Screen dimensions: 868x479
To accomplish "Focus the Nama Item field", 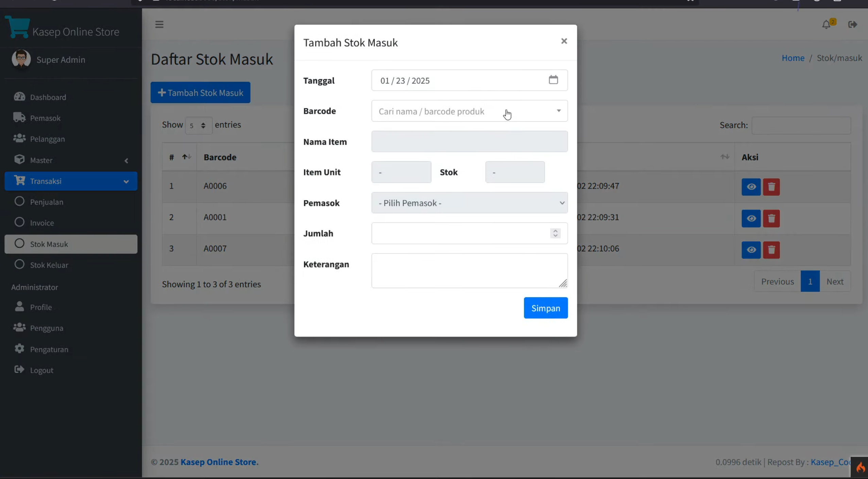I will coord(469,142).
